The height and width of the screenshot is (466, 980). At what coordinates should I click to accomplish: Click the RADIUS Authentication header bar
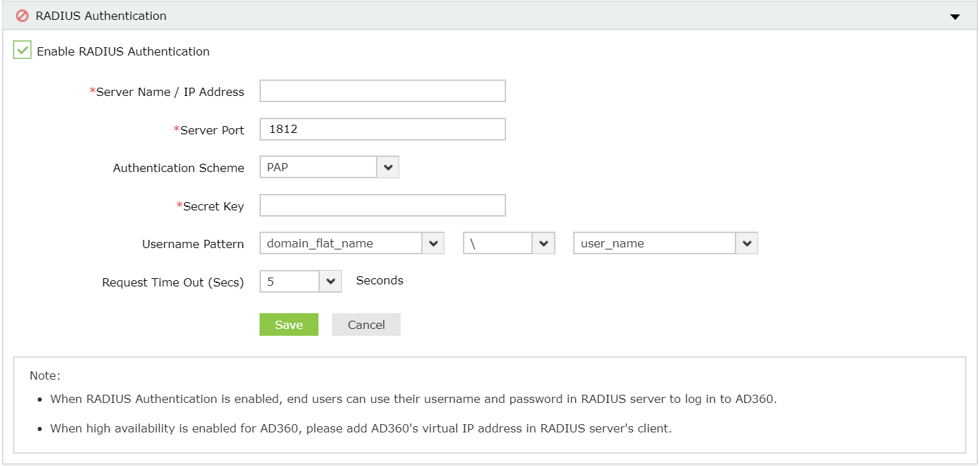[x=479, y=15]
